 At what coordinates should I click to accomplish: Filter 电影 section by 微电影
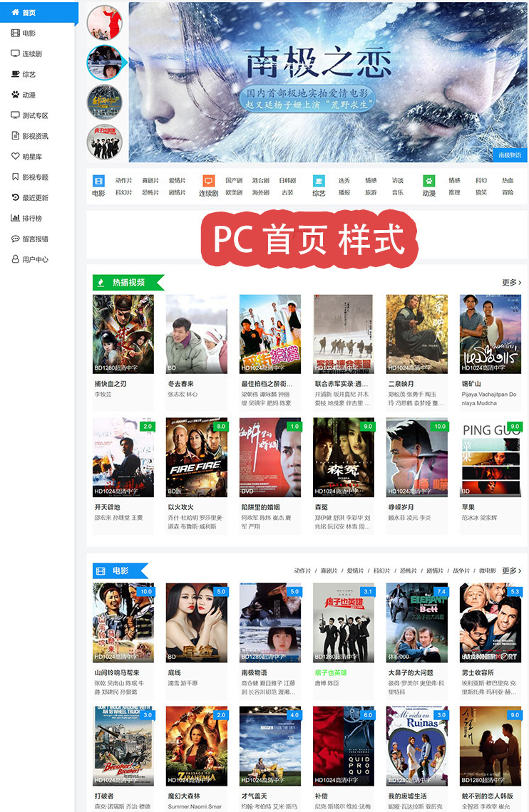(488, 571)
